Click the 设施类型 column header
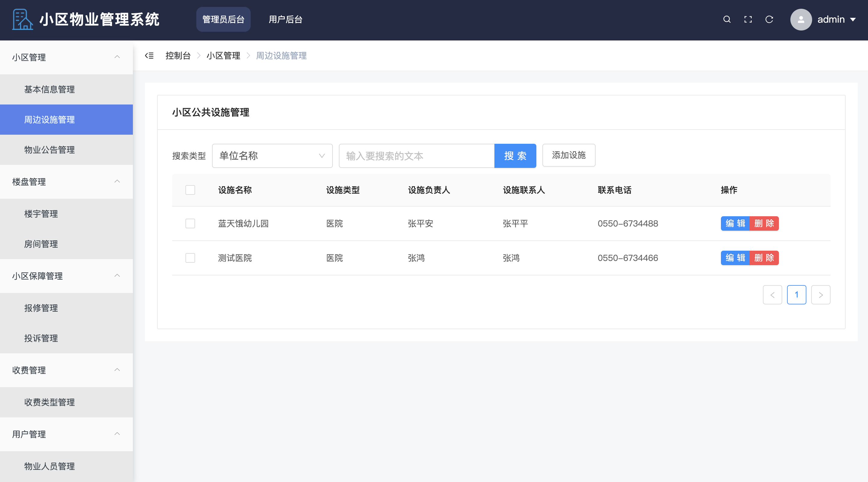 pyautogui.click(x=343, y=190)
